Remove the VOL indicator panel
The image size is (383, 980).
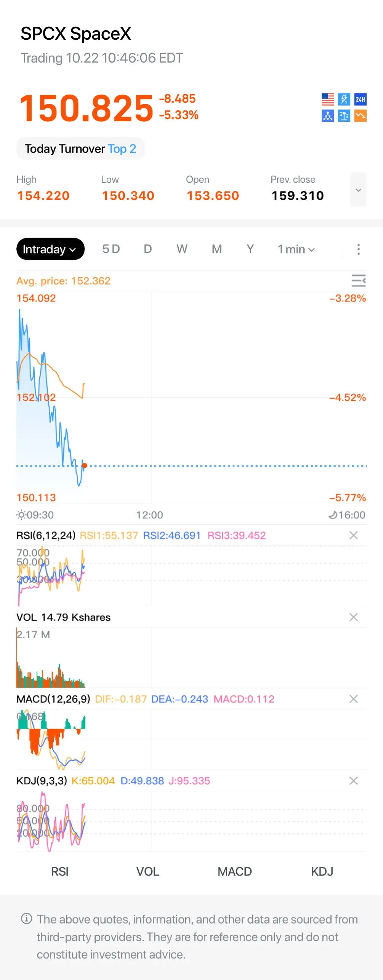(x=353, y=617)
